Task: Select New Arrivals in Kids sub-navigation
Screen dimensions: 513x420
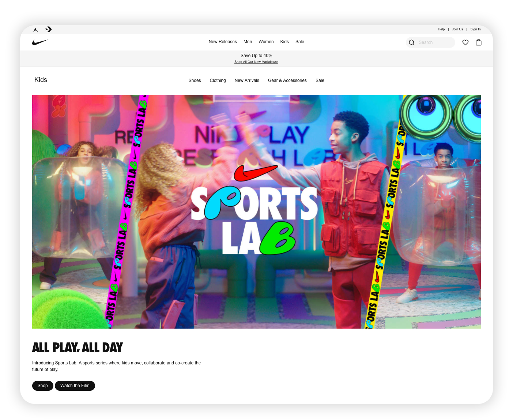Action: (247, 80)
